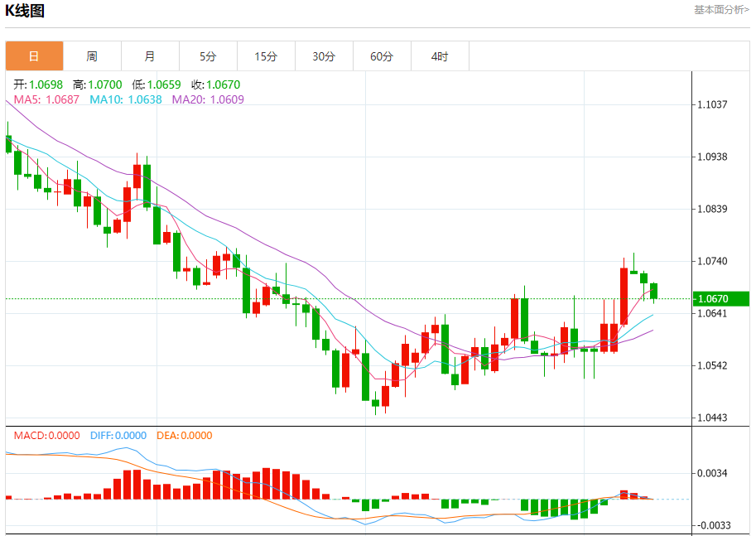Open the 5分 timeframe tab

click(x=208, y=56)
